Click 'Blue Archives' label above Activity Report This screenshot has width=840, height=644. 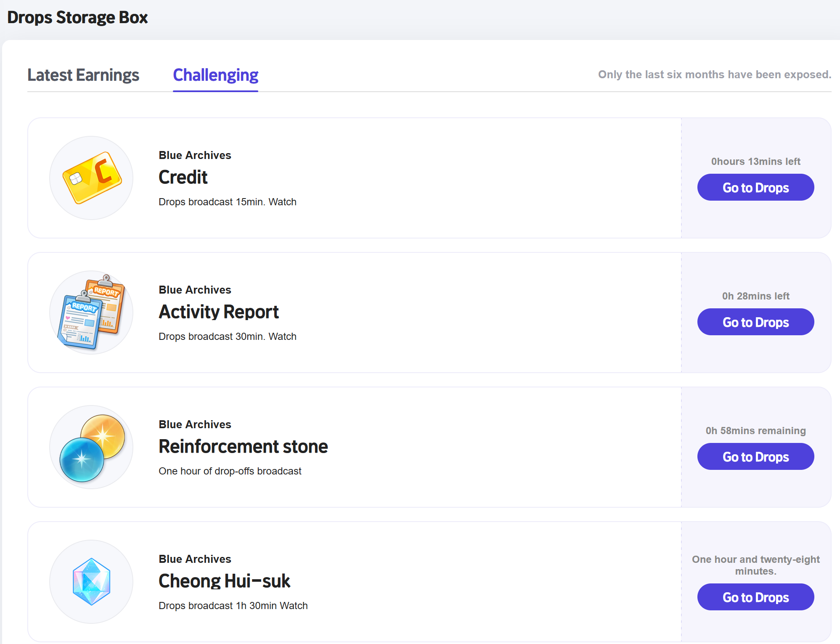tap(195, 290)
